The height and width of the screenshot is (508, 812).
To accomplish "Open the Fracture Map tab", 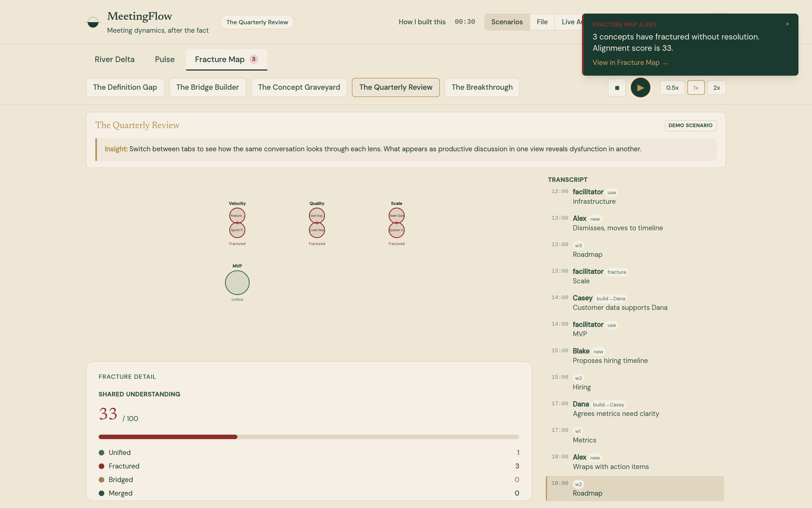I will (226, 60).
